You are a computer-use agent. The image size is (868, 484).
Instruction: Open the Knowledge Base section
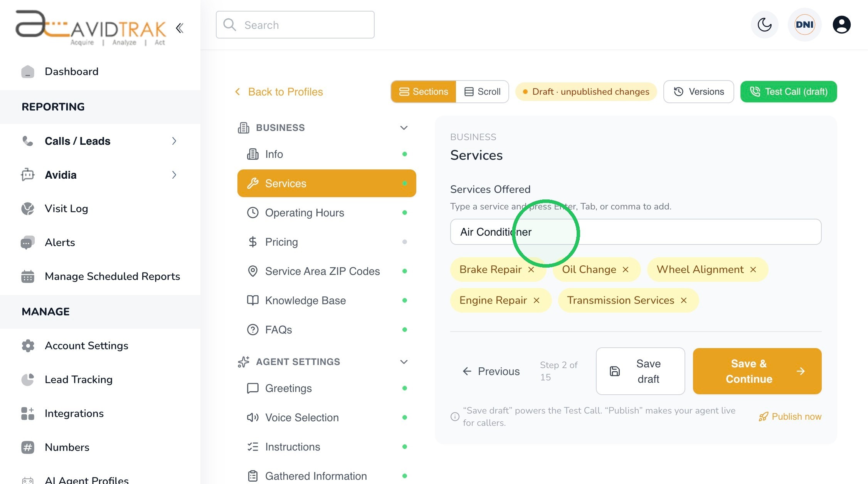327,300
